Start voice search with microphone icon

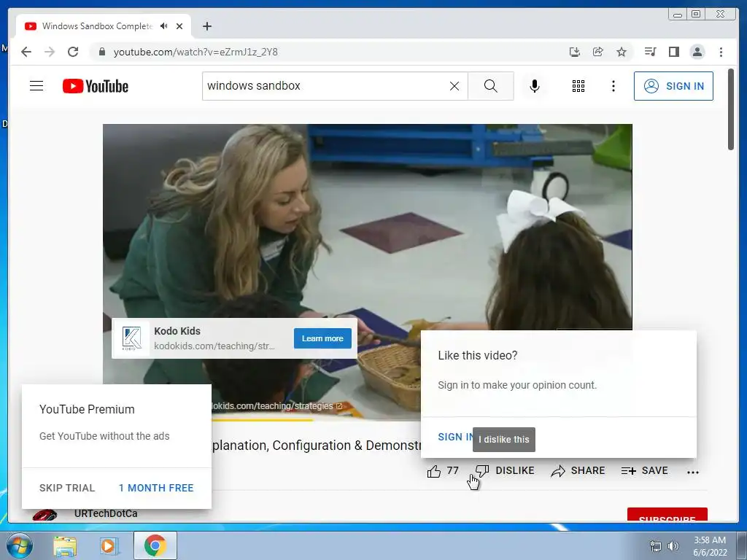(x=535, y=86)
